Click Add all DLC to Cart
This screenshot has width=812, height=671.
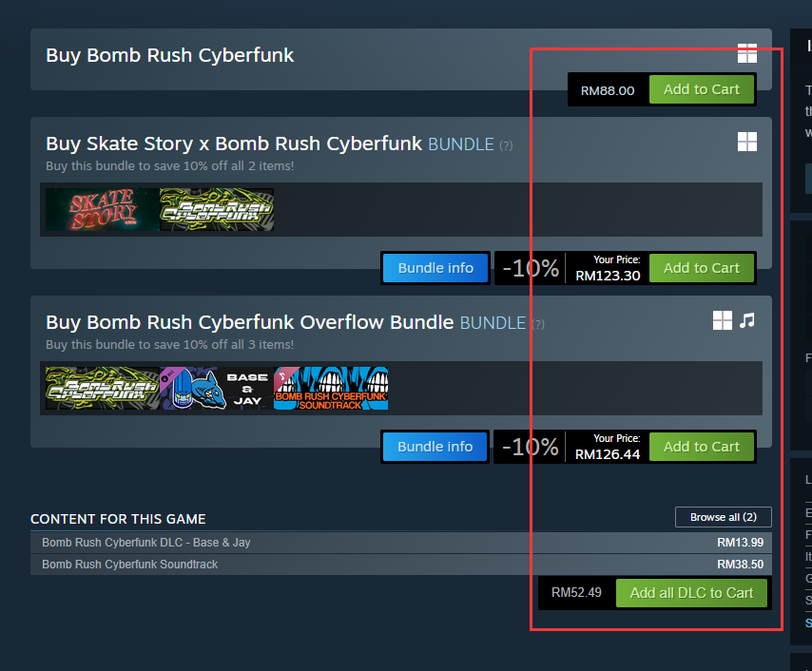[x=691, y=593]
